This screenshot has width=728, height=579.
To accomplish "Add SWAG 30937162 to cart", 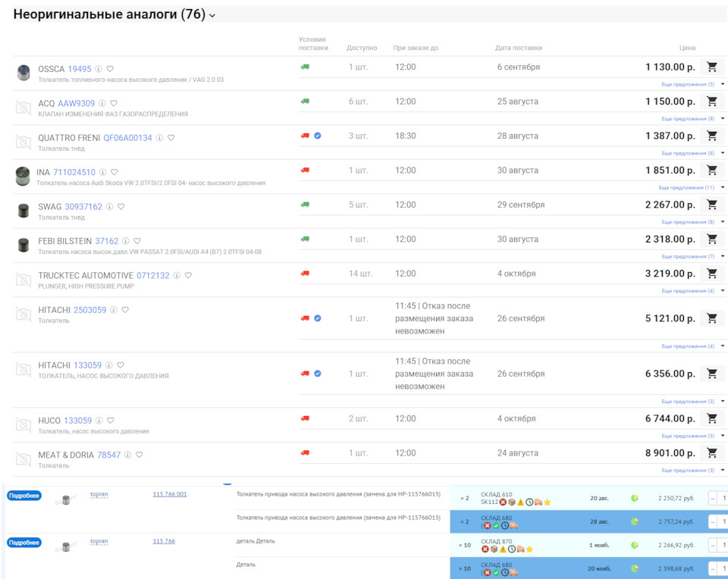I will (x=712, y=205).
